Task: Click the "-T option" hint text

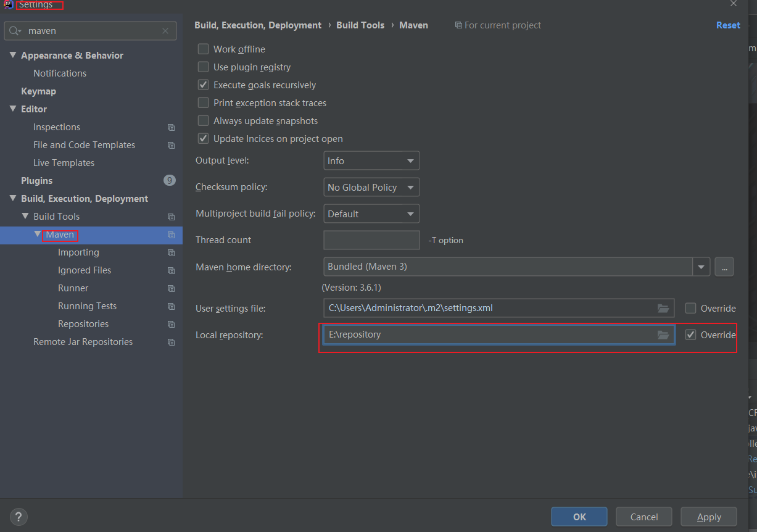Action: [x=445, y=240]
